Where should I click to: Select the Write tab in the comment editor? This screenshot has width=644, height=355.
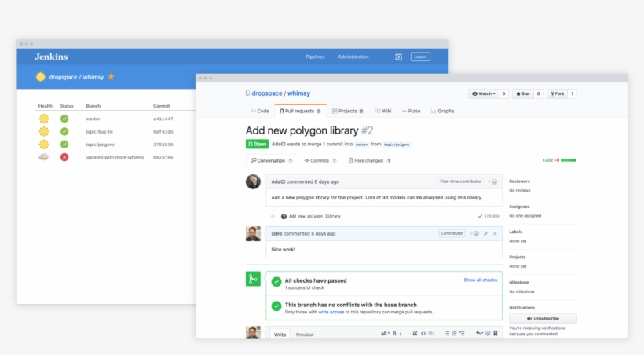pyautogui.click(x=280, y=334)
